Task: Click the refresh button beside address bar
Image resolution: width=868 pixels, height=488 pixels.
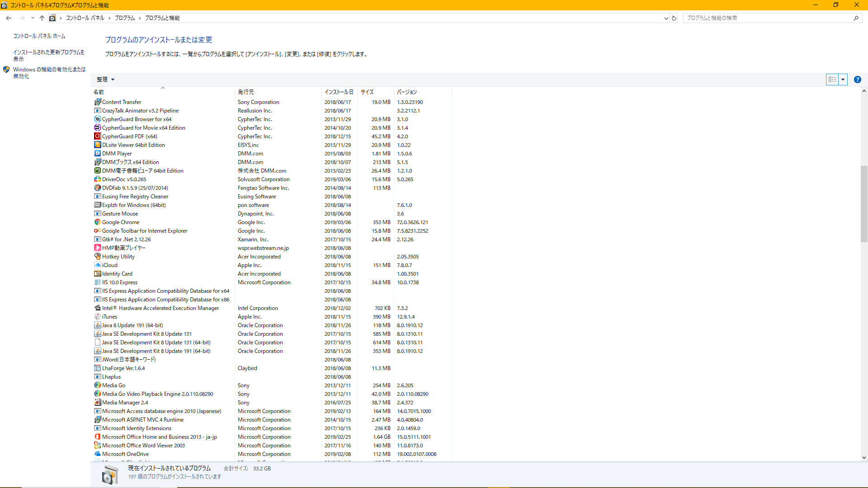Action: (674, 18)
